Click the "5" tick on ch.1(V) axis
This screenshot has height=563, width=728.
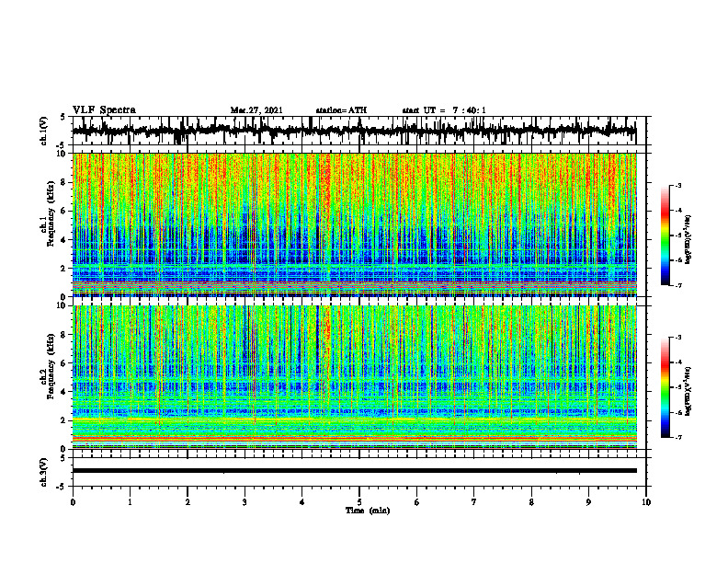pos(63,117)
